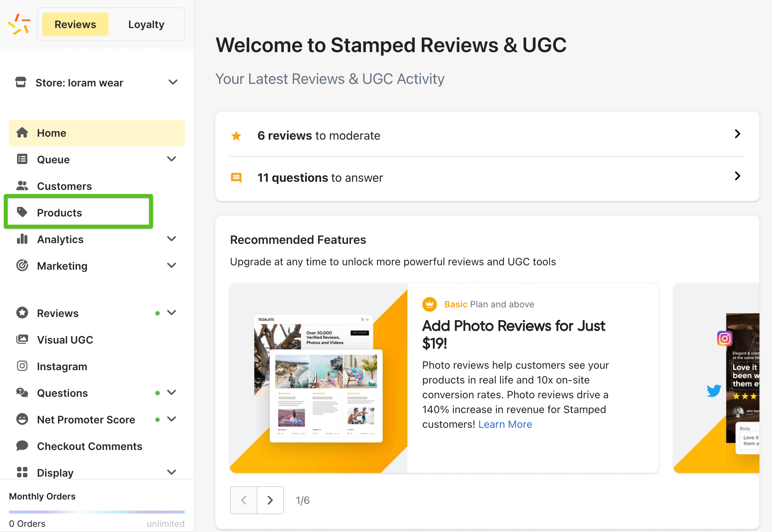The image size is (772, 532).
Task: Select the Home icon in sidebar
Action: point(22,133)
